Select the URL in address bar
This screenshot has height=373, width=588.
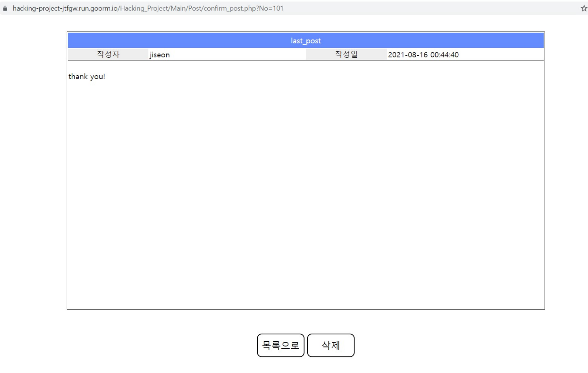coord(148,8)
